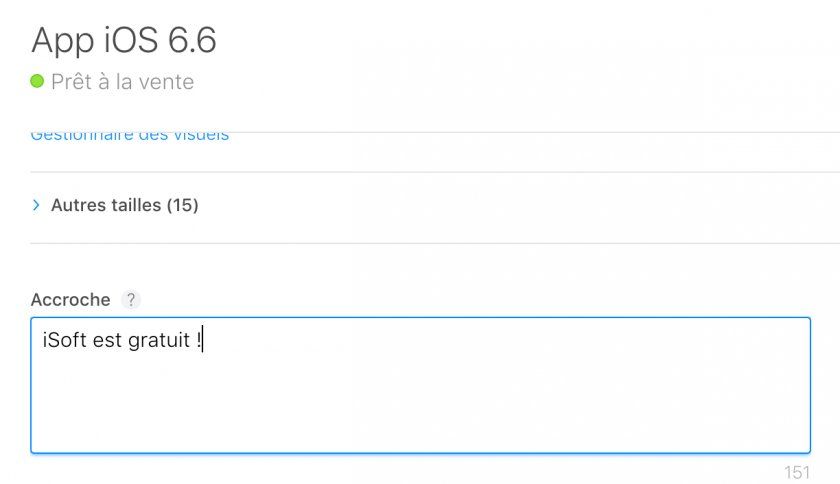The image size is (840, 484).
Task: Click the word est in the text
Action: pyautogui.click(x=109, y=341)
